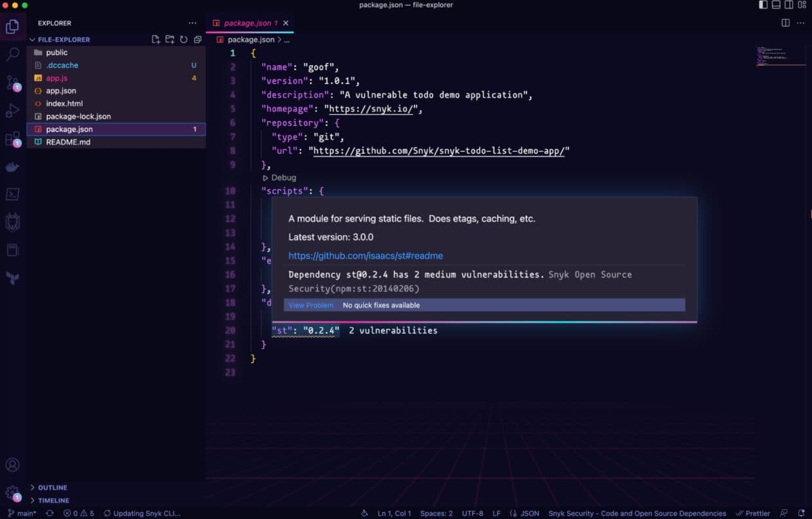812x519 pixels.
Task: Select the terminal icon in the activity bar
Action: [13, 194]
